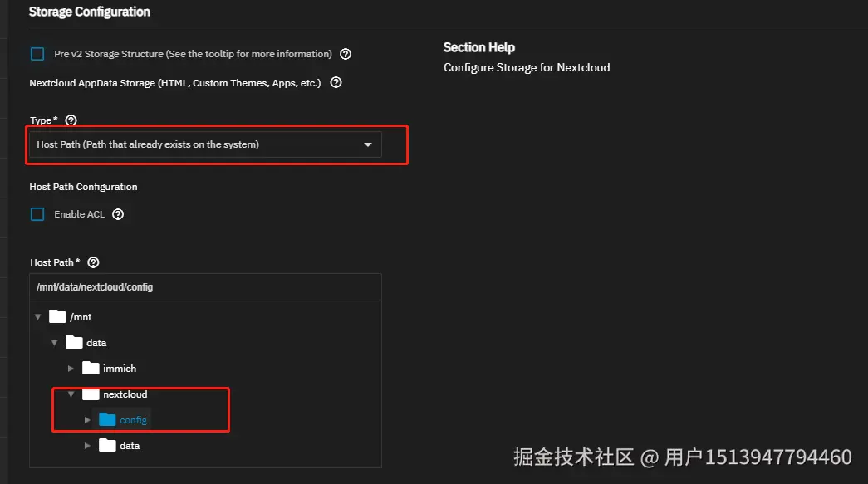Show help for Nextcloud AppData Storage

336,82
